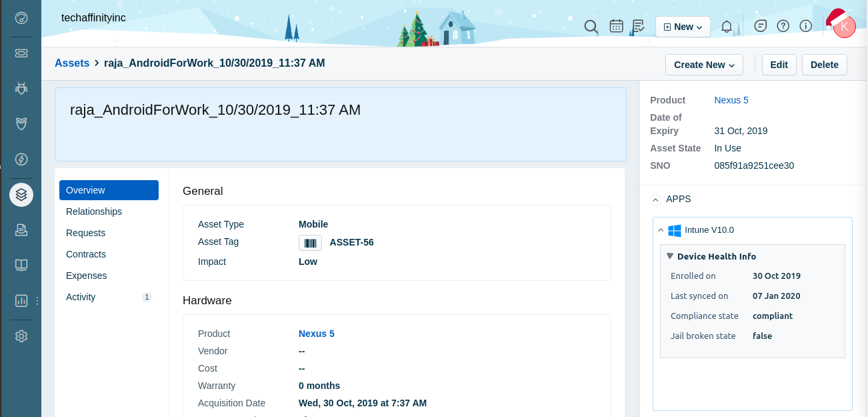The width and height of the screenshot is (868, 417).
Task: Collapse the APPS section chevron
Action: pos(655,199)
